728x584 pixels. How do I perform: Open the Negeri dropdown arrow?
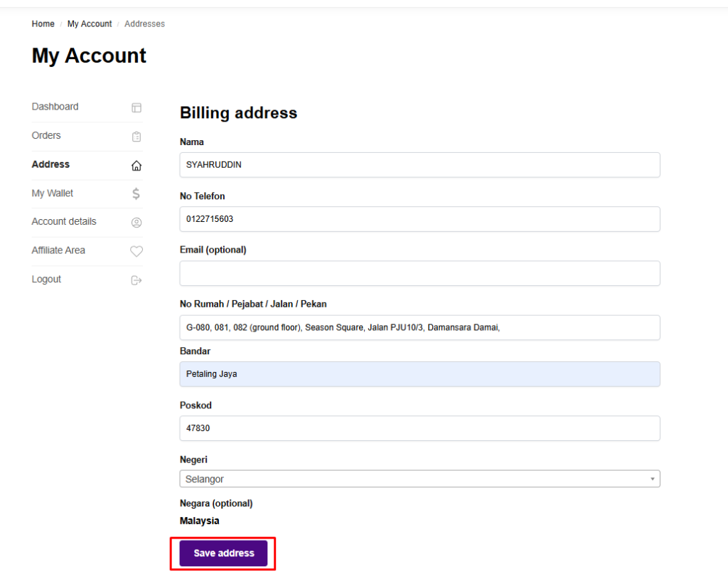click(652, 479)
